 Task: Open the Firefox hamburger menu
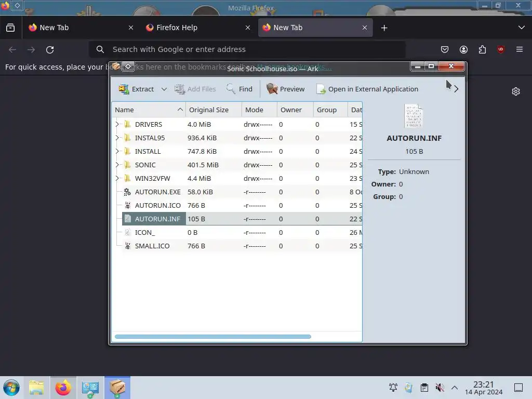tap(520, 49)
